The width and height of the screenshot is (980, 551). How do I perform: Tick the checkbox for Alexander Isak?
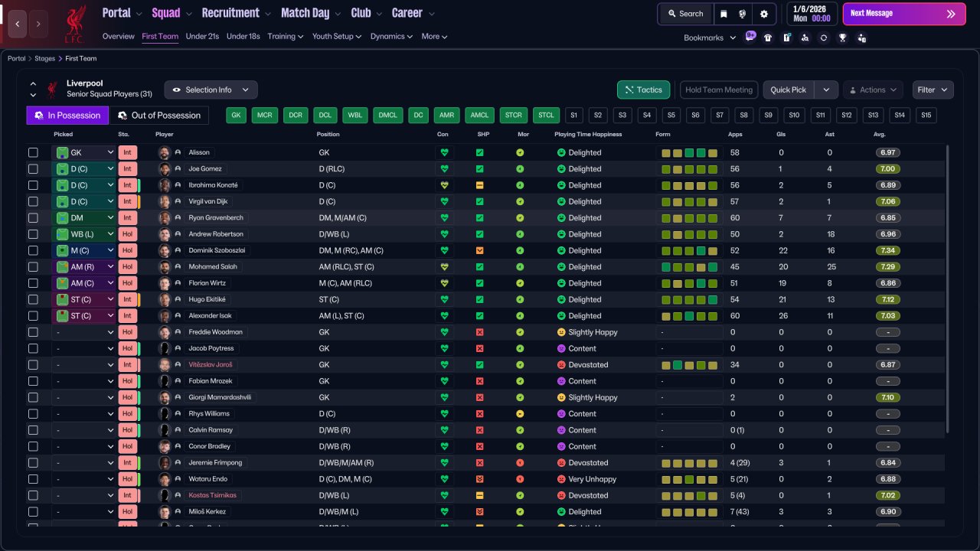pos(33,316)
